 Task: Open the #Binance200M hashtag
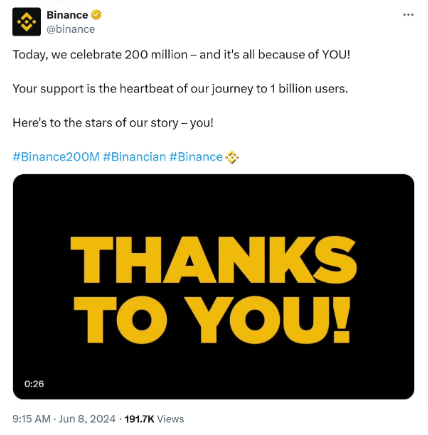(x=56, y=157)
